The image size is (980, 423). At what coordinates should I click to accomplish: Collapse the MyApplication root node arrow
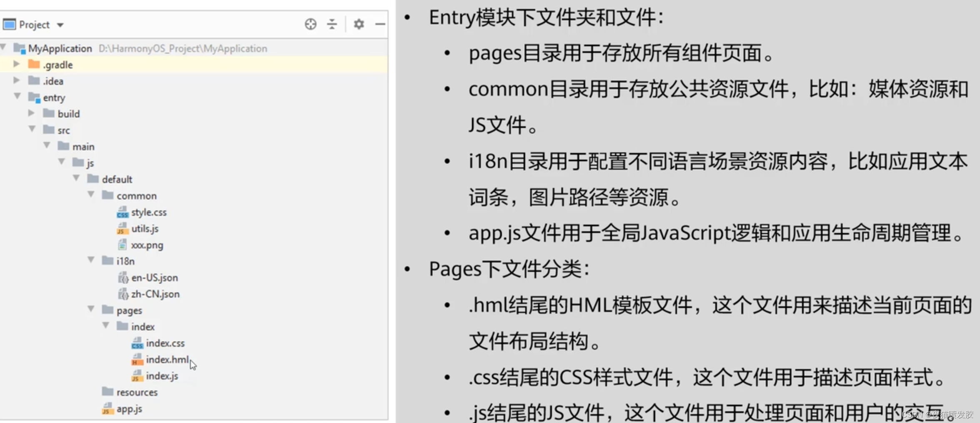pyautogui.click(x=4, y=47)
